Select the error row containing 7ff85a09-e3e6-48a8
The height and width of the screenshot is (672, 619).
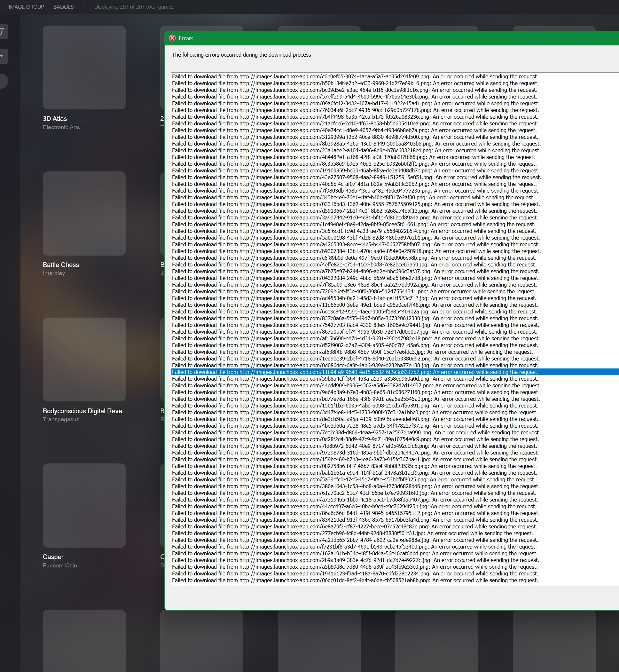pyautogui.click(x=395, y=285)
